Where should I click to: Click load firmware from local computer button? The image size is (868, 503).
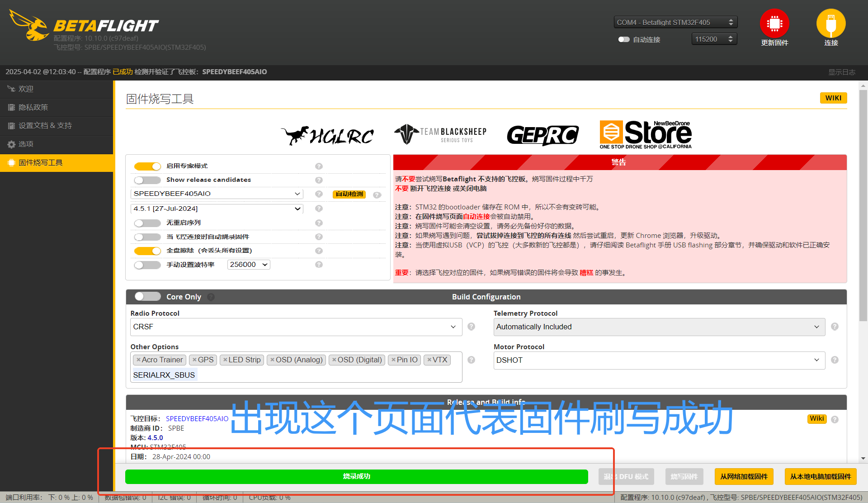(821, 477)
